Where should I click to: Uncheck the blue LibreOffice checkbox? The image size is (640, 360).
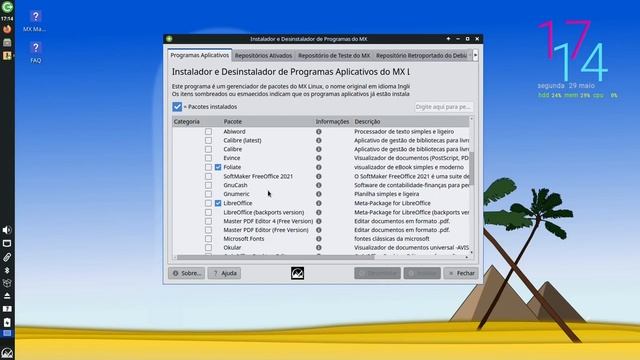pos(218,203)
